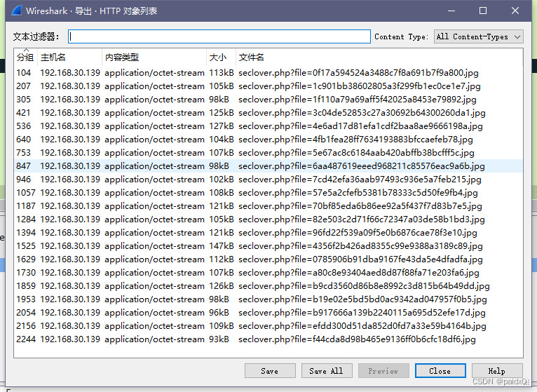Select the row for packet 1730
The width and height of the screenshot is (537, 392).
(x=268, y=273)
